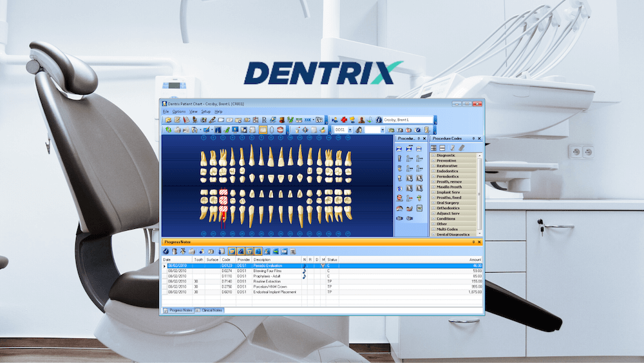The height and width of the screenshot is (363, 644).
Task: Expand the Restorative procedure category
Action: pos(433,166)
